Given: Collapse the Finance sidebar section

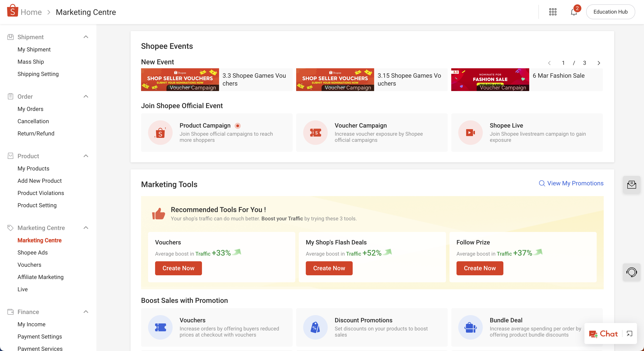Looking at the screenshot, I should (86, 312).
